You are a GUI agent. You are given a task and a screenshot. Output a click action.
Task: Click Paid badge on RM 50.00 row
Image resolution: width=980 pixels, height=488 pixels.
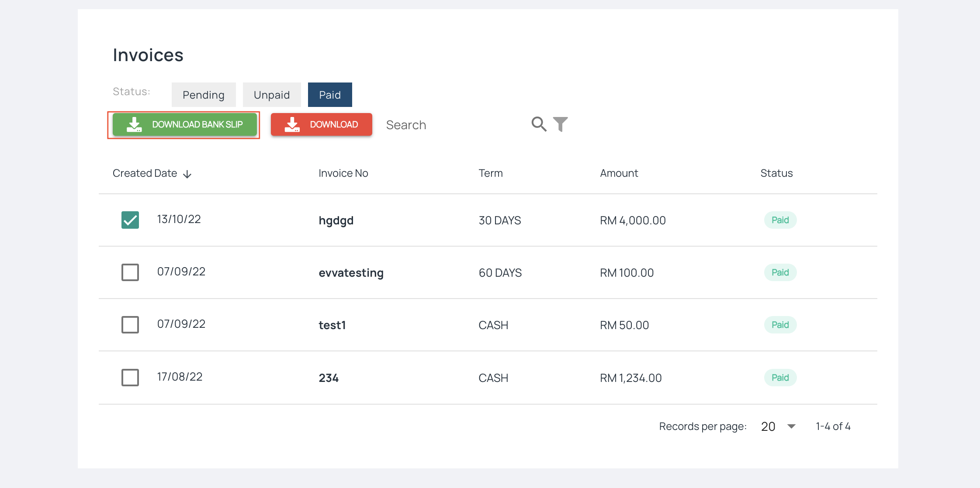pos(780,325)
